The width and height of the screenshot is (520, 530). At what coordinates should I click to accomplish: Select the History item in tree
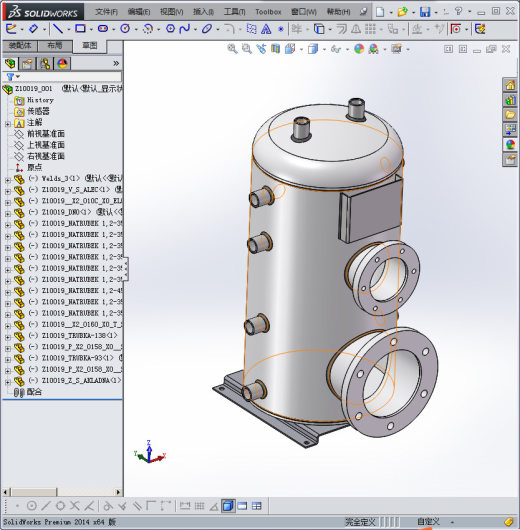tap(40, 100)
